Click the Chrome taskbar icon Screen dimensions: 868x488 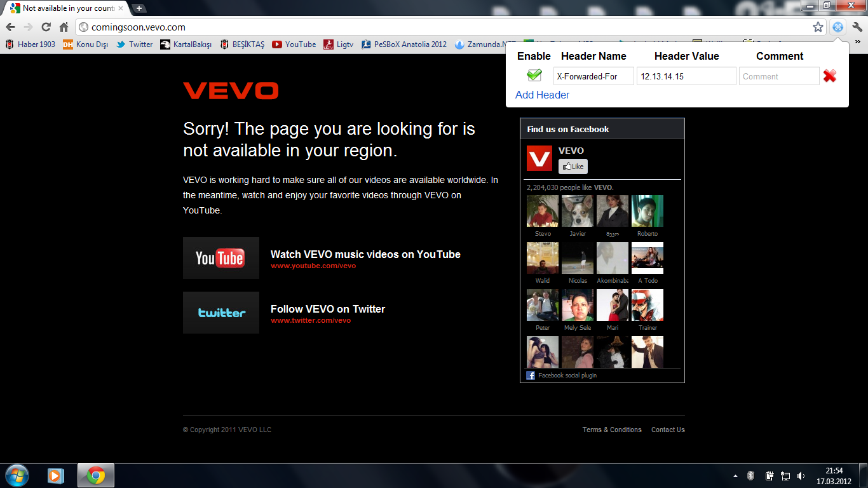pos(96,475)
